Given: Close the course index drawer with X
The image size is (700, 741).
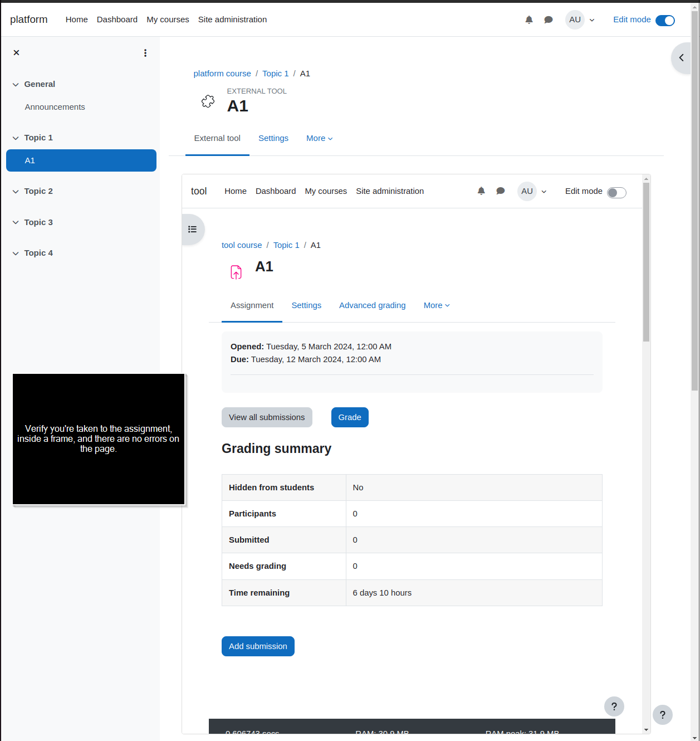Looking at the screenshot, I should click(x=16, y=52).
